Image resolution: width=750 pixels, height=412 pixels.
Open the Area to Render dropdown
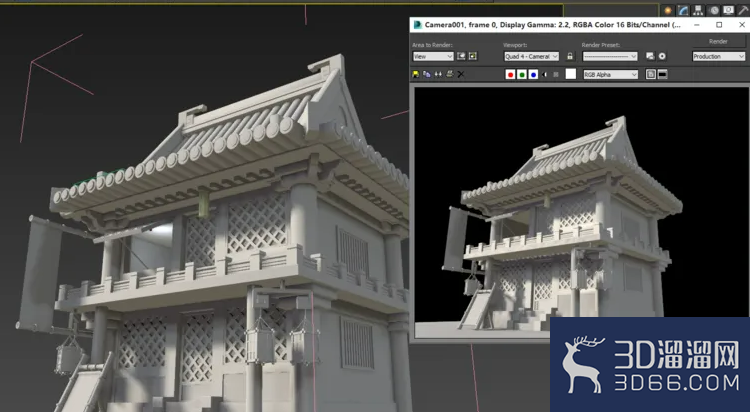[x=433, y=56]
